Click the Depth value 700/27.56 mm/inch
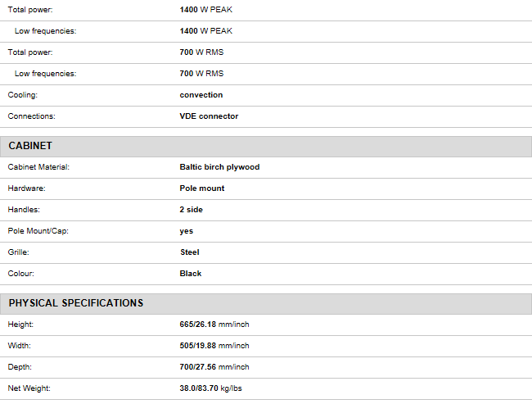 (214, 367)
